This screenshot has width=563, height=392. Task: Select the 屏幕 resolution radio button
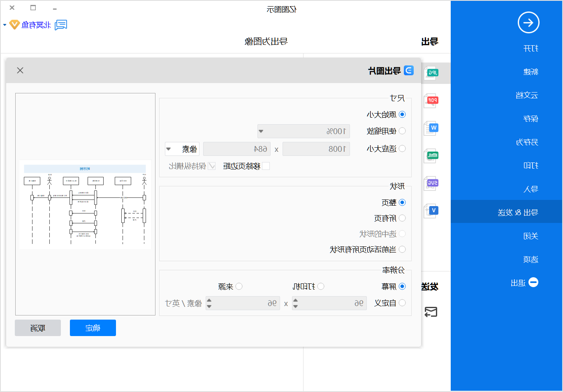click(402, 286)
